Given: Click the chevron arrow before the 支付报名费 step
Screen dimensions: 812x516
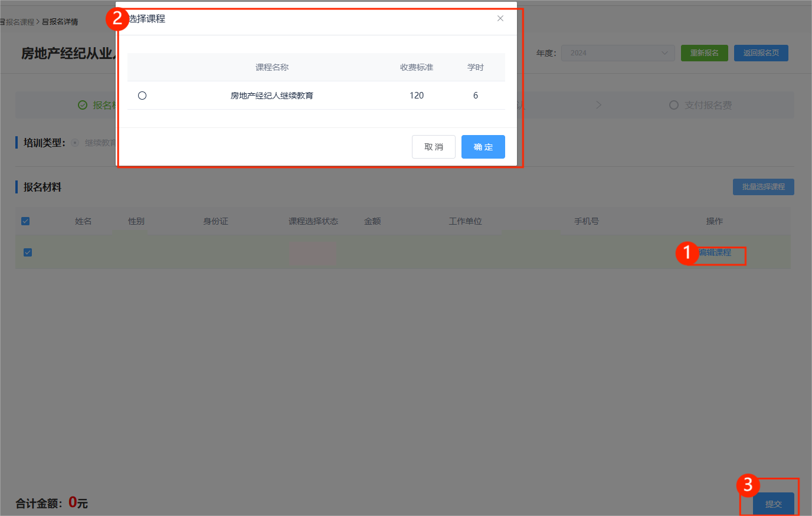Looking at the screenshot, I should click(x=598, y=105).
